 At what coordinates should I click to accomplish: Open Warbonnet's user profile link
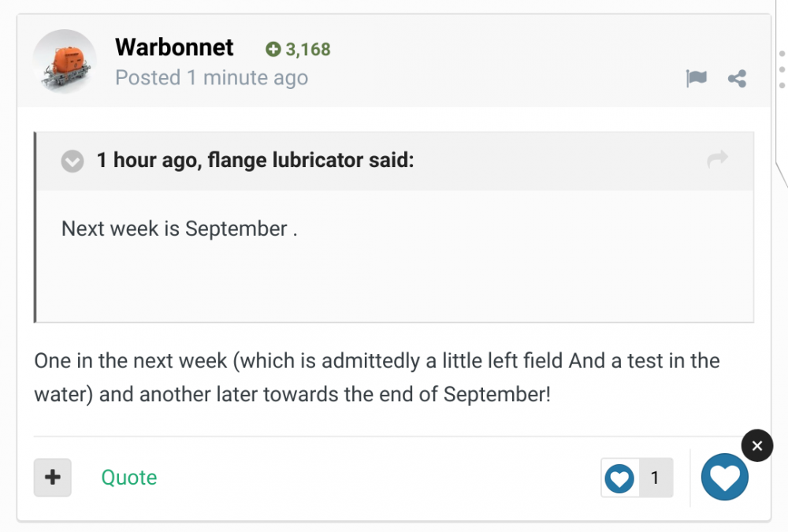[x=174, y=47]
